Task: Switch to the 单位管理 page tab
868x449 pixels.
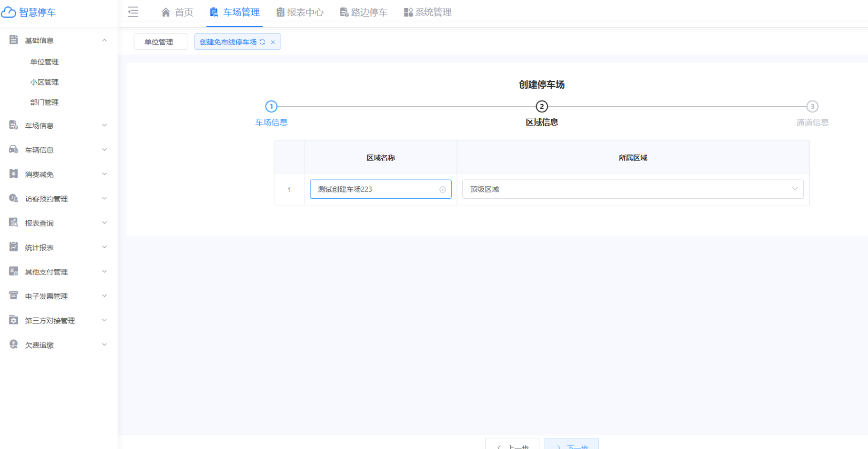Action: [160, 42]
